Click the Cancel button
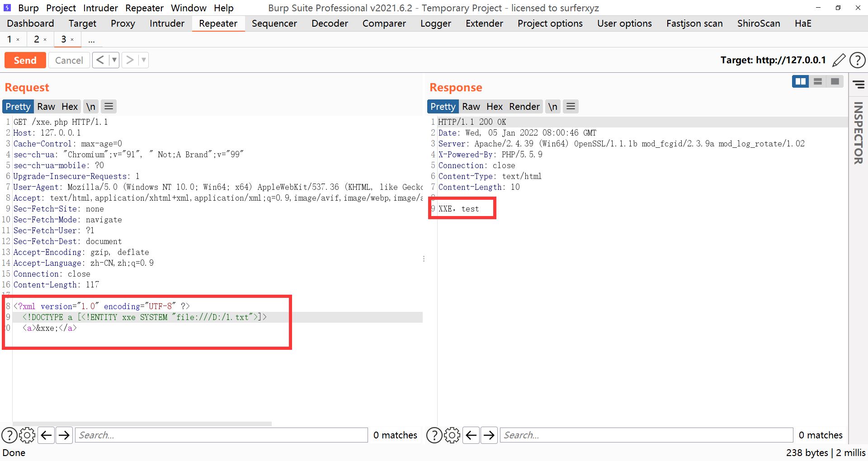The height and width of the screenshot is (461, 868). (69, 60)
